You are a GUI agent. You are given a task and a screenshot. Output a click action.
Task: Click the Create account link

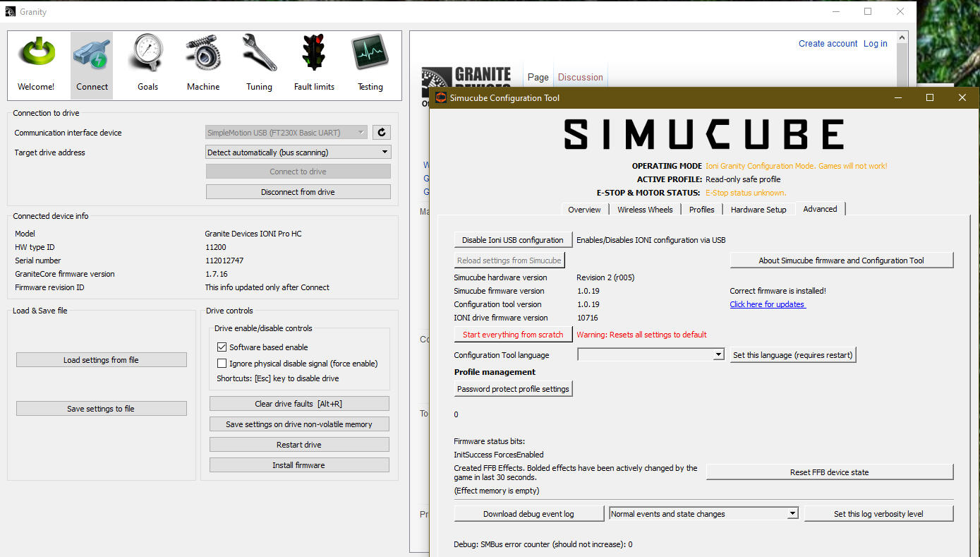(x=828, y=44)
